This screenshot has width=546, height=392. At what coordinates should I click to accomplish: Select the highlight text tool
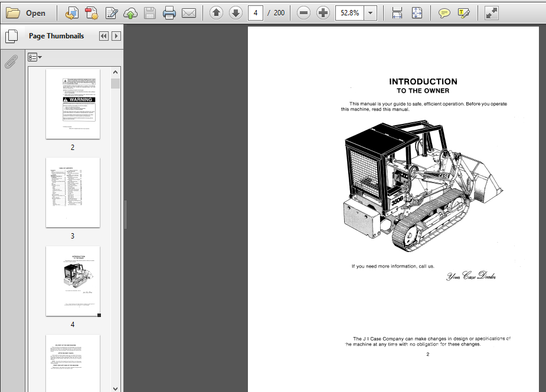[x=463, y=13]
